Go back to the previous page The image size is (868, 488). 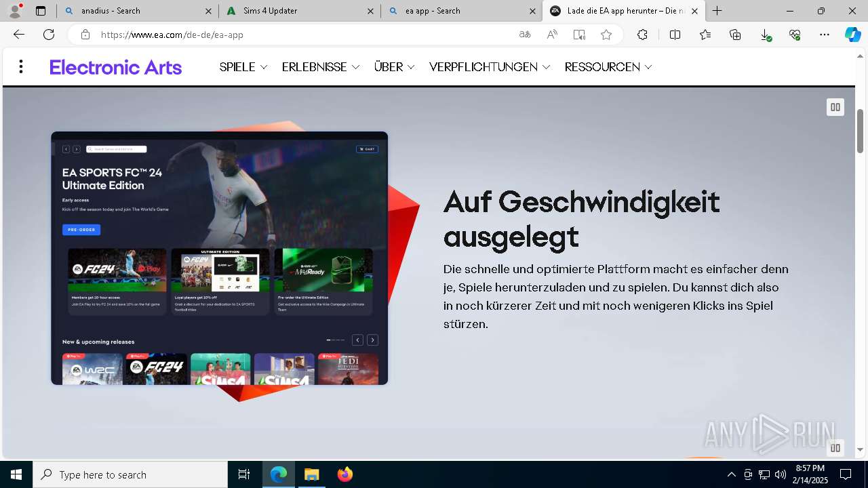click(x=19, y=35)
